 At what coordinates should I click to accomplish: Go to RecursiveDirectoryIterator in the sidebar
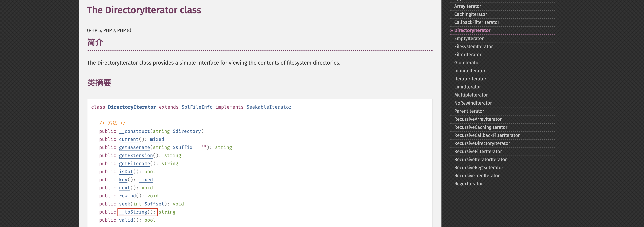[482, 143]
